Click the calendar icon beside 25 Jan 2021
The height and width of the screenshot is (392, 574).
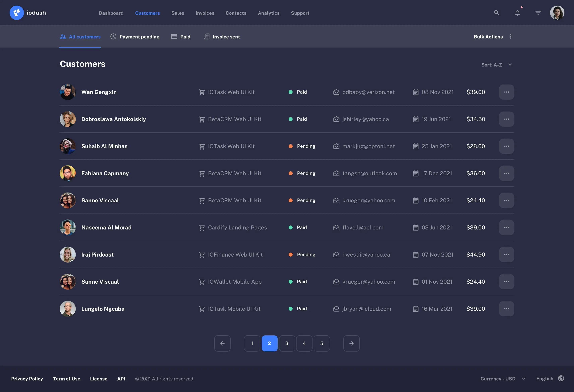tap(416, 146)
